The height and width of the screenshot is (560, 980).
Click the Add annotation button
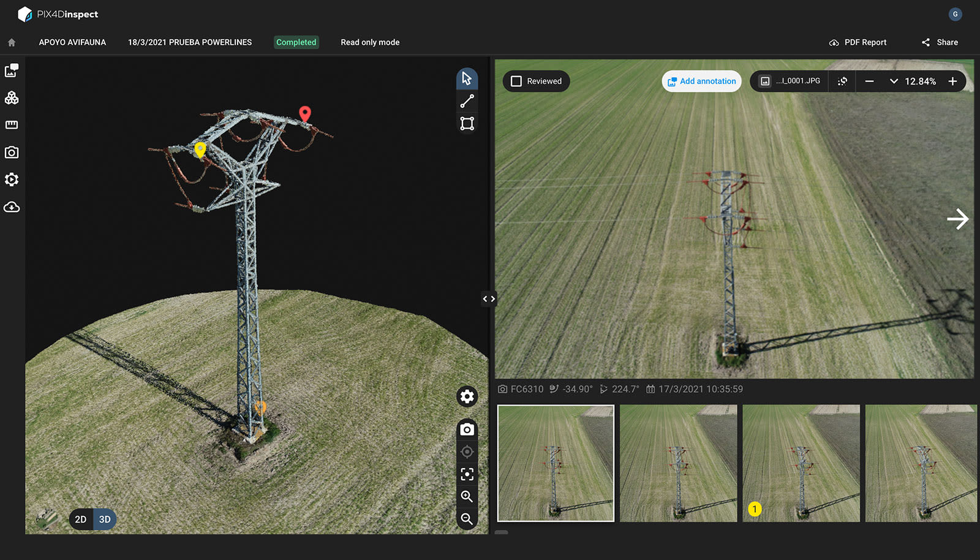click(x=701, y=81)
